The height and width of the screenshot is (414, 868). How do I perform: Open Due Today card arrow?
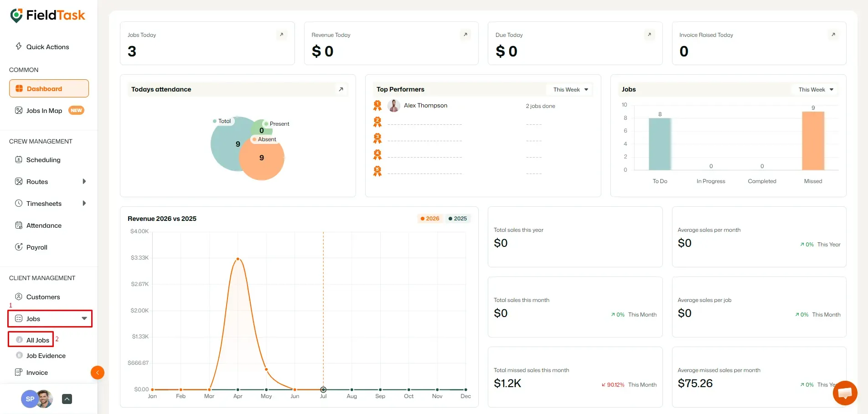[x=650, y=35]
